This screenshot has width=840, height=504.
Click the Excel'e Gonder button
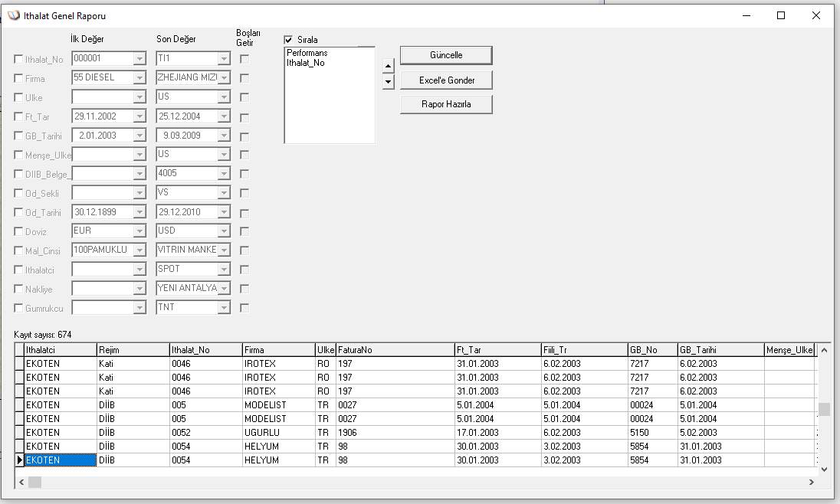[x=446, y=80]
